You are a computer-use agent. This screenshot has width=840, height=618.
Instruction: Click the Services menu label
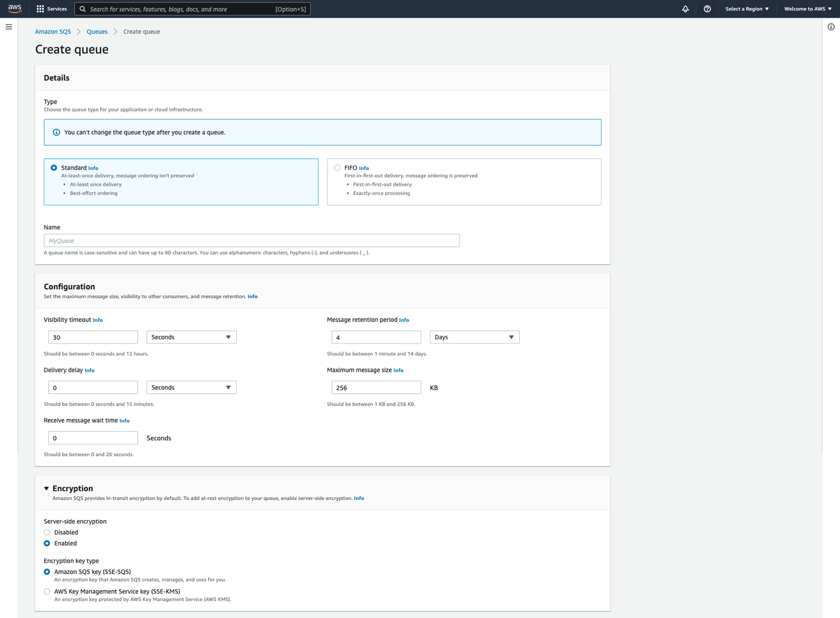pos(57,9)
